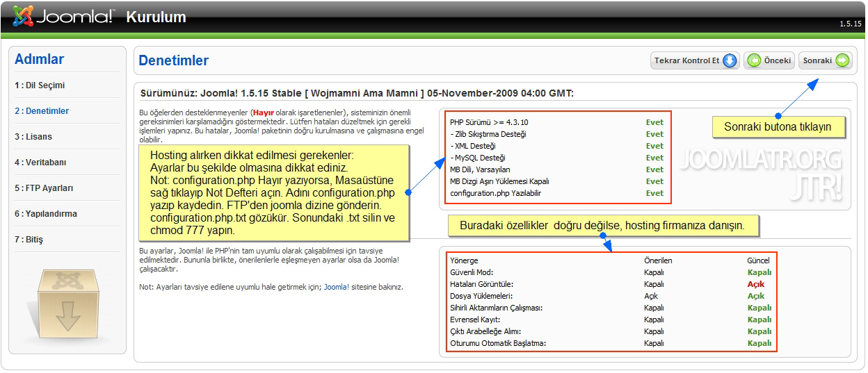Click the green Açık value for Dosya Yüklemeleri
This screenshot has height=373, width=868.
click(x=756, y=296)
